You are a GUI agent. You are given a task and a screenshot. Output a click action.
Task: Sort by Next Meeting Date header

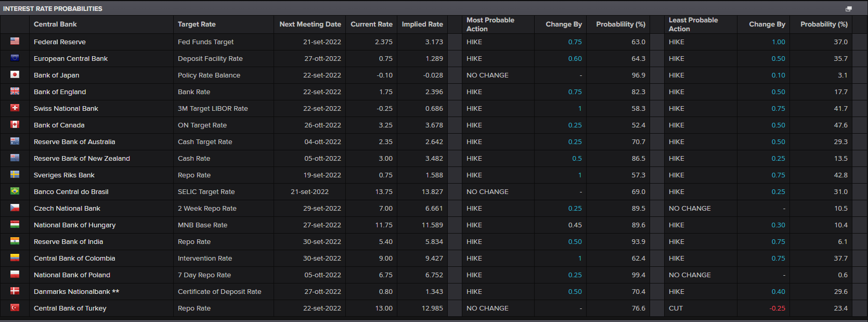[310, 24]
